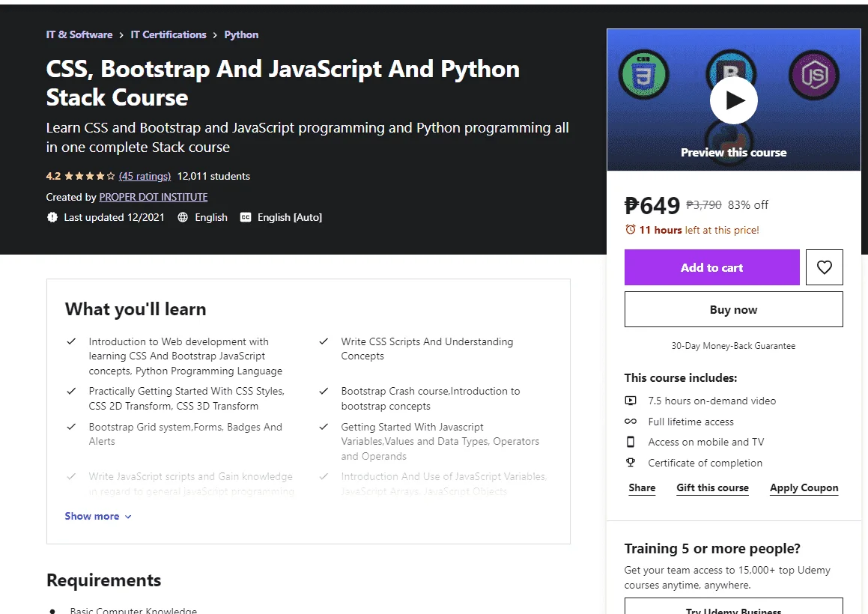Click checkmark beside Write CSS Scripts
868x614 pixels.
point(324,341)
